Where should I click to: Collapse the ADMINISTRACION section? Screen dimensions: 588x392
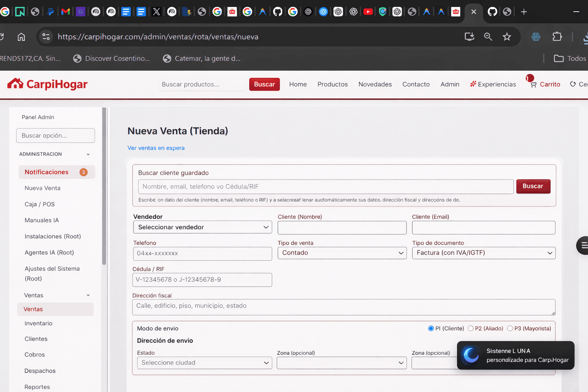point(88,154)
